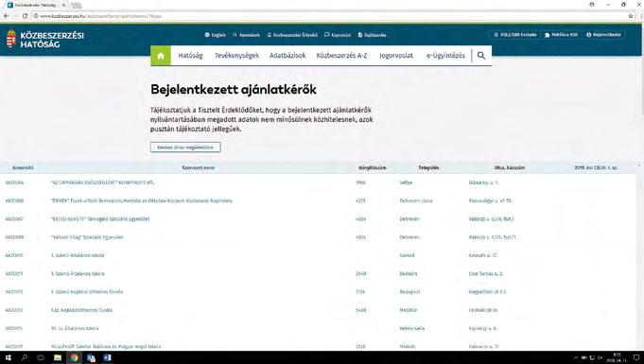Click the Békéscsaba settlement cell
The height and width of the screenshot is (364, 644).
click(x=412, y=328)
